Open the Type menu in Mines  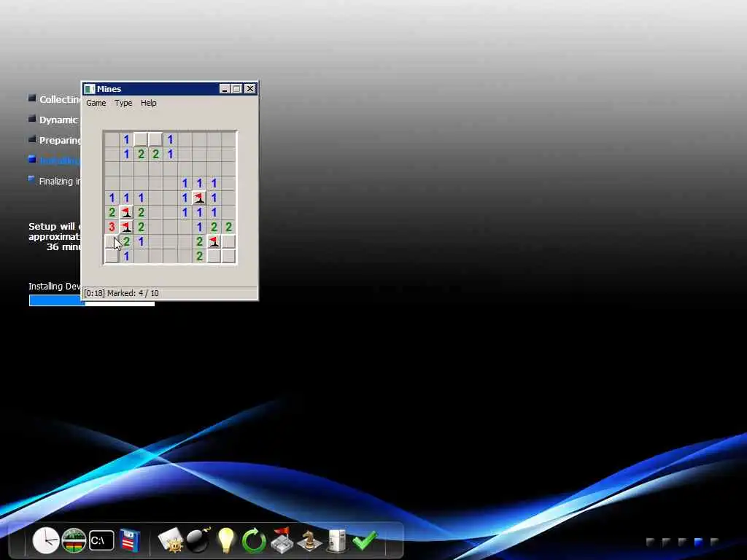point(123,103)
